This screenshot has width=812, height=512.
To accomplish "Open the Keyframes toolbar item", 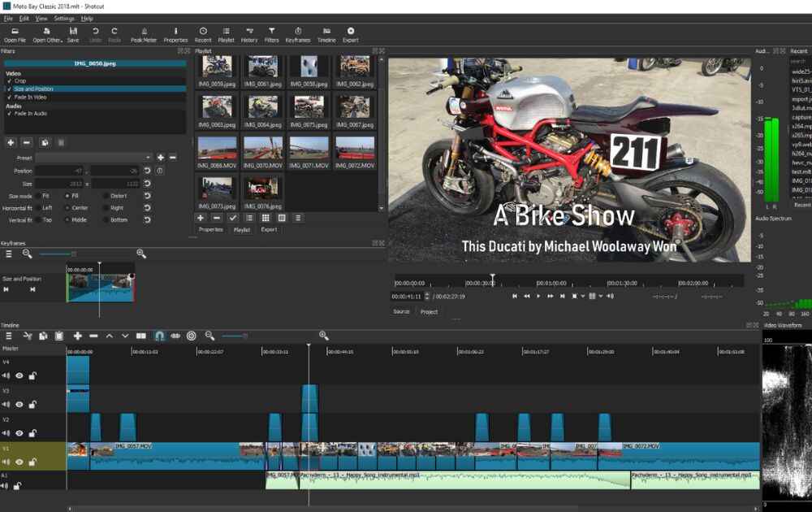I will click(298, 35).
